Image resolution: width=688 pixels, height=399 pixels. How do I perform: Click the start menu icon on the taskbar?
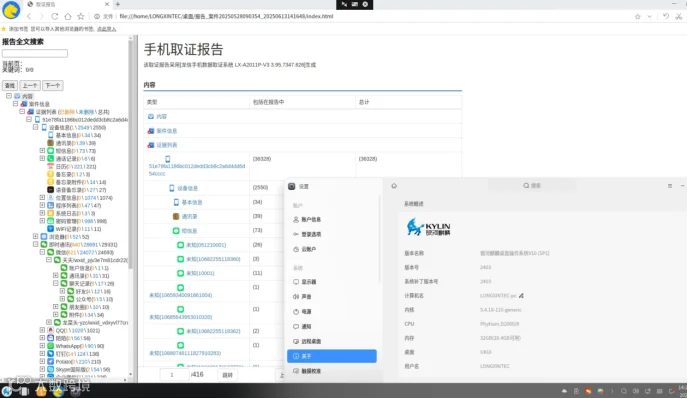pos(7,391)
